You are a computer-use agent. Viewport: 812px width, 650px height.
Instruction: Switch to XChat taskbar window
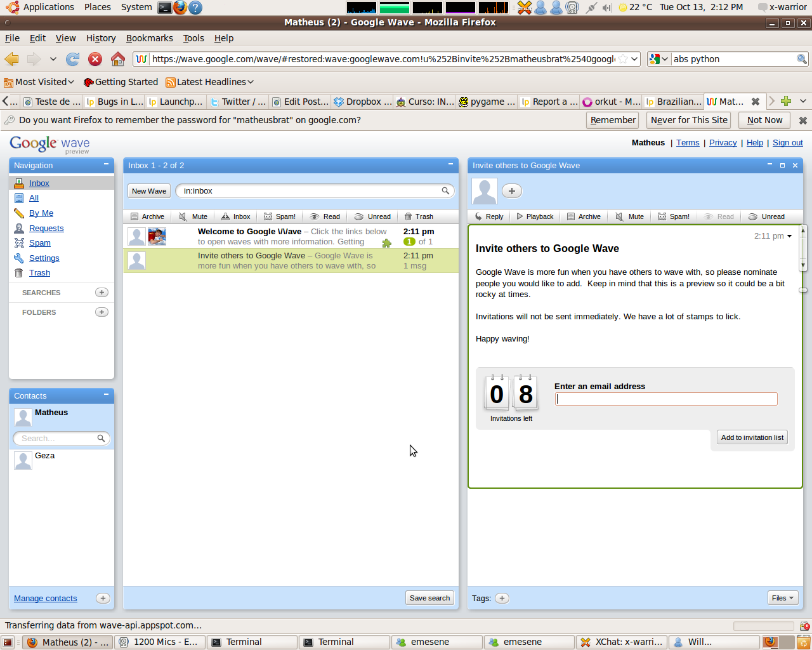[622, 642]
